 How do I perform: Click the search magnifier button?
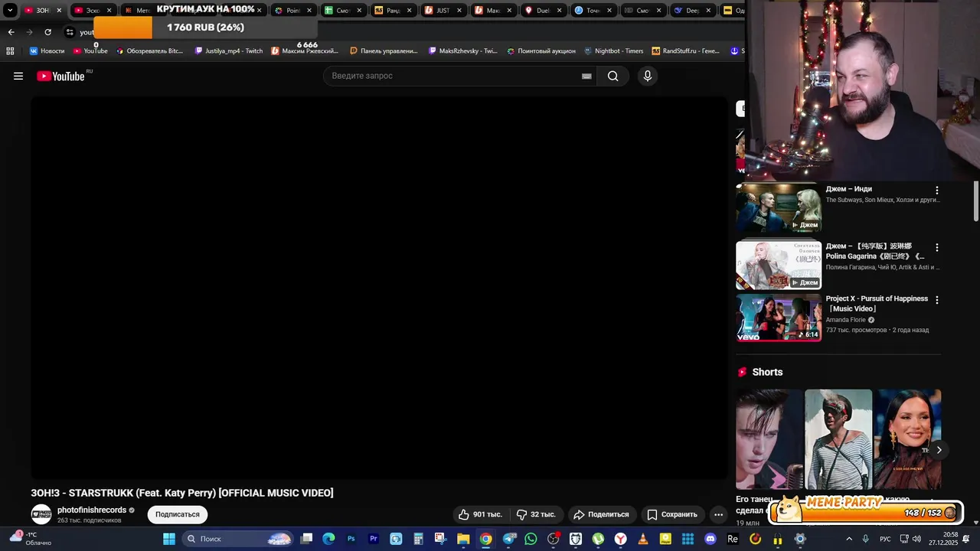[x=612, y=76]
